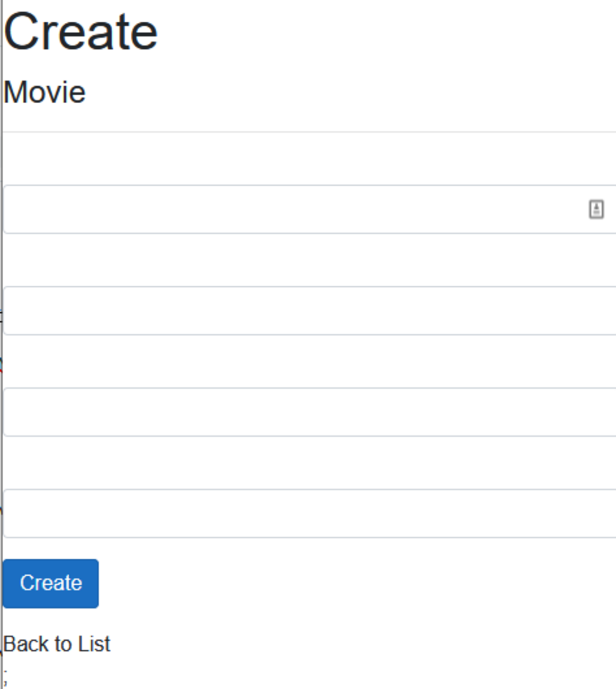The image size is (616, 689).
Task: Place cursor in topmost form textbox
Action: click(x=294, y=209)
